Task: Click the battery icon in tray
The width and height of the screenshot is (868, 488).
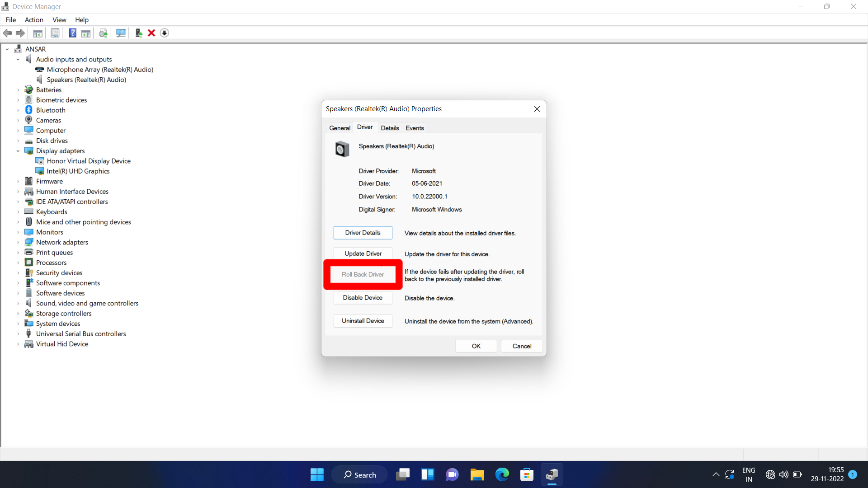Action: [x=797, y=474]
